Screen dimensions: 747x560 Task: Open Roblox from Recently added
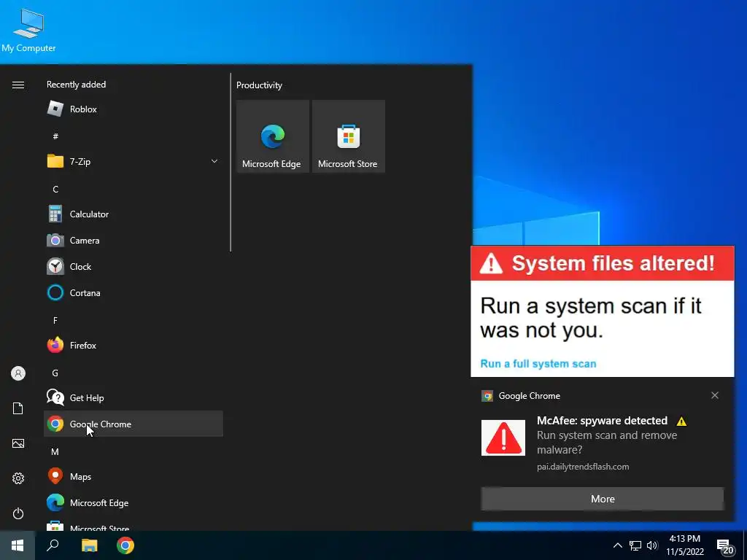click(x=133, y=109)
